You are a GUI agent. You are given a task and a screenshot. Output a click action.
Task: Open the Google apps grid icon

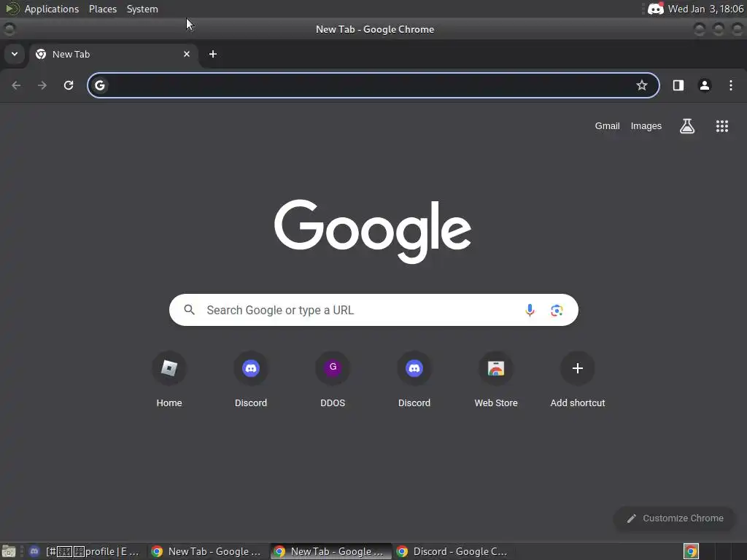[722, 126]
